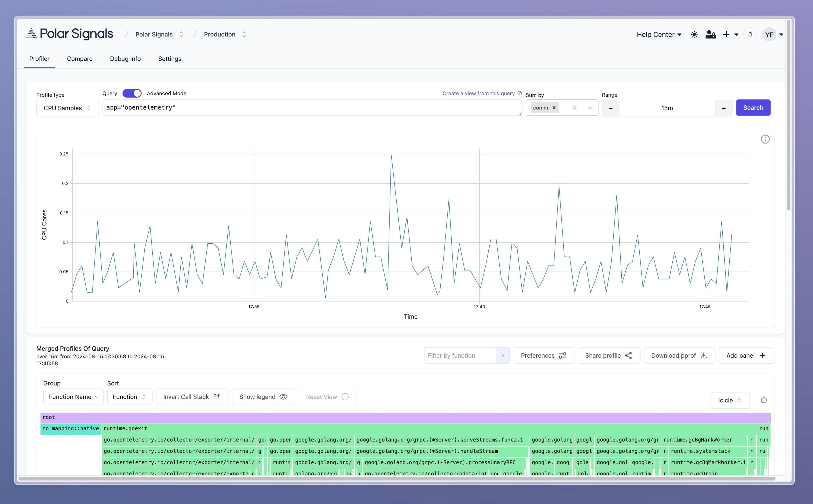This screenshot has width=813, height=504.
Task: Switch to the Compare tab
Action: [x=80, y=59]
